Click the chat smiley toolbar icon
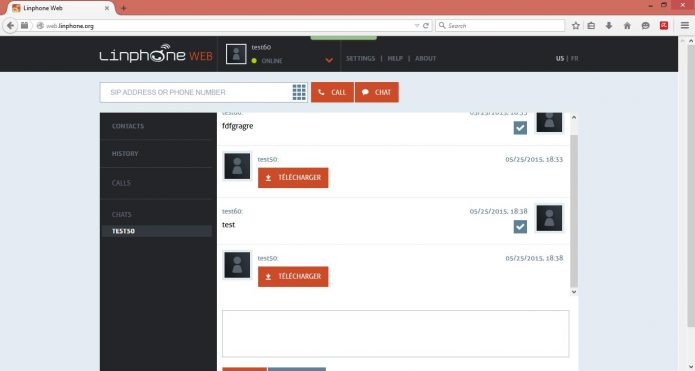Screen dimensions: 695x371 pos(645,26)
